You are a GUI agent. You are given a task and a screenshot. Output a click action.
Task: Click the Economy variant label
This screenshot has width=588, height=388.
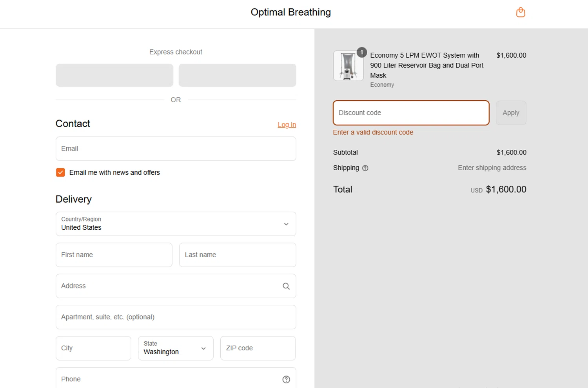point(382,85)
